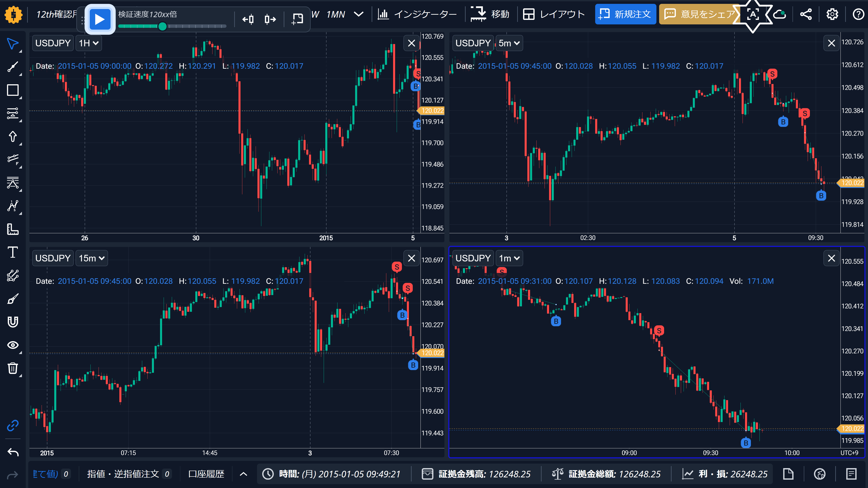This screenshot has width=868, height=488.
Task: Click the 新規注文 button
Action: coord(625,14)
